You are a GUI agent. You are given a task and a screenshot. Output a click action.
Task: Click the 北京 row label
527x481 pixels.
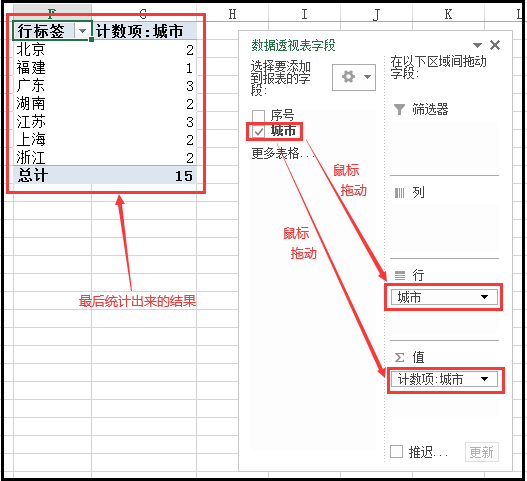(x=31, y=50)
